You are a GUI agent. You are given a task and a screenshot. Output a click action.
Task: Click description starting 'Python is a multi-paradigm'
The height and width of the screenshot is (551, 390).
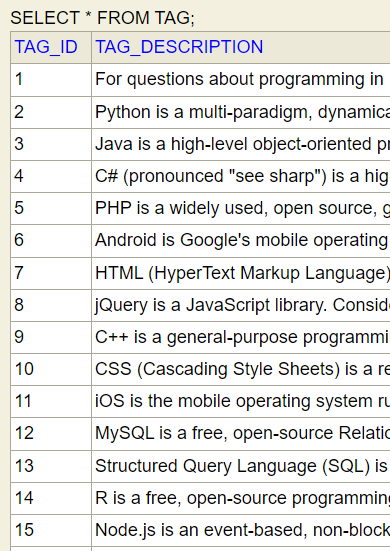(x=242, y=112)
